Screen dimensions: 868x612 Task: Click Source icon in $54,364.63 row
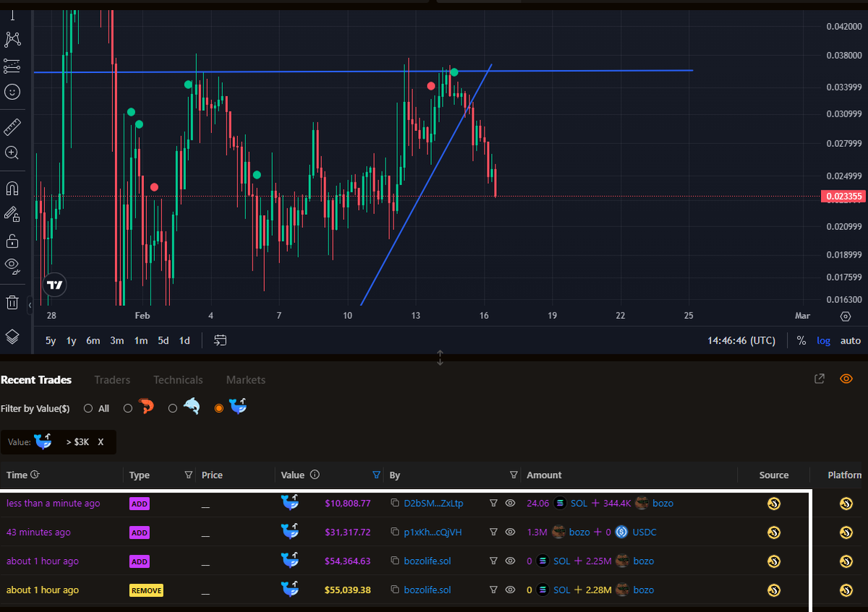773,561
